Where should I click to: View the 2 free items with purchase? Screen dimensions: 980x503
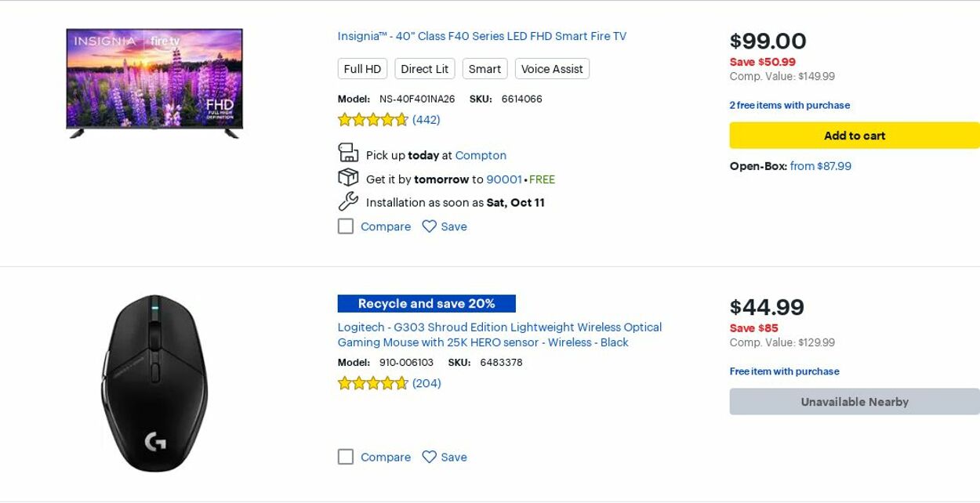pos(789,105)
